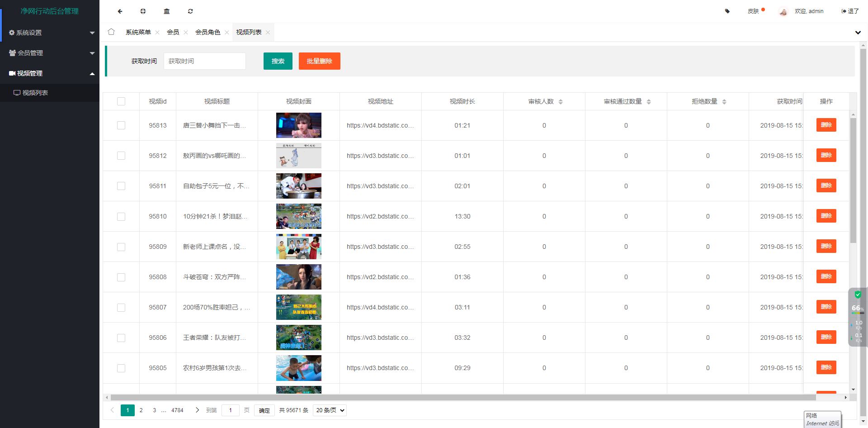Click title cell 自助包子5元一位
This screenshot has height=428, width=868.
217,186
